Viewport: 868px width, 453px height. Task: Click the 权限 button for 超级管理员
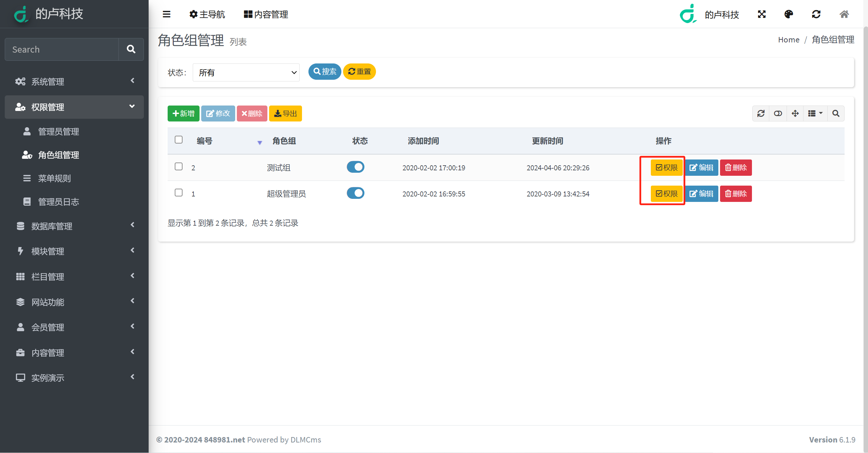(666, 193)
